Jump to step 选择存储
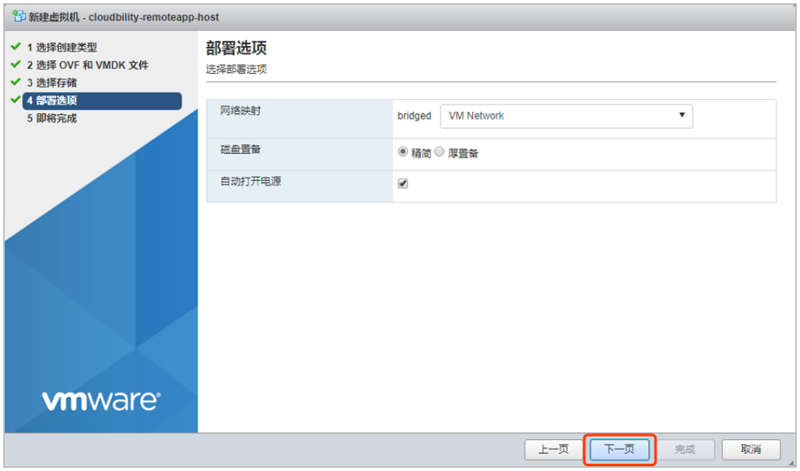Viewport: 800px width, 471px height. point(56,82)
